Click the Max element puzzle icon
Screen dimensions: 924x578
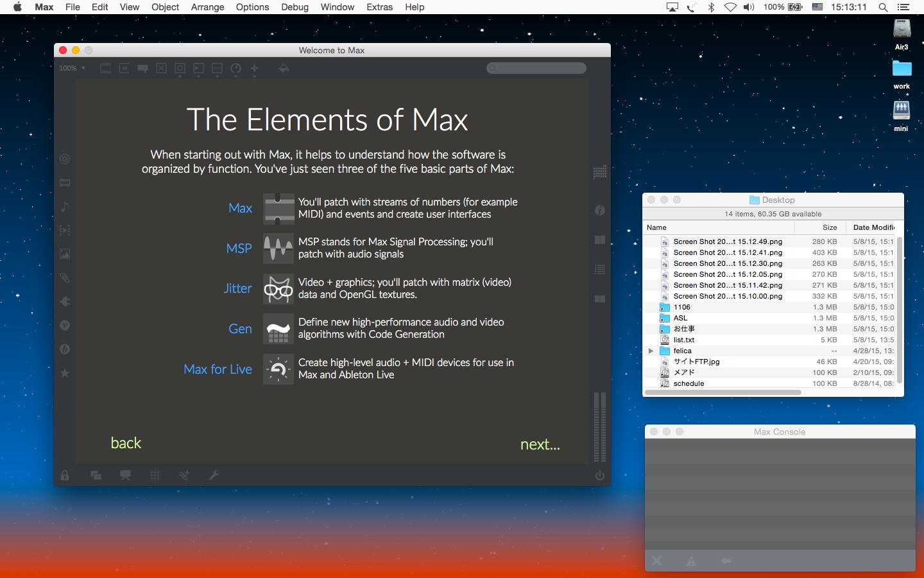pyautogui.click(x=278, y=209)
